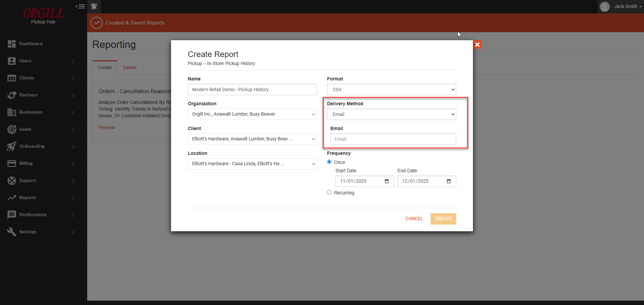
Task: Click the Start Date field
Action: tap(365, 181)
